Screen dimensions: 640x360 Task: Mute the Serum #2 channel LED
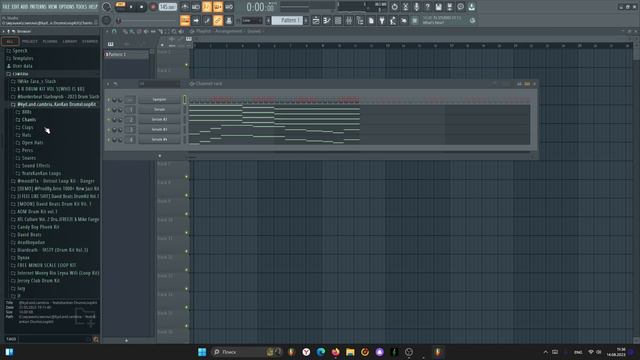(109, 120)
